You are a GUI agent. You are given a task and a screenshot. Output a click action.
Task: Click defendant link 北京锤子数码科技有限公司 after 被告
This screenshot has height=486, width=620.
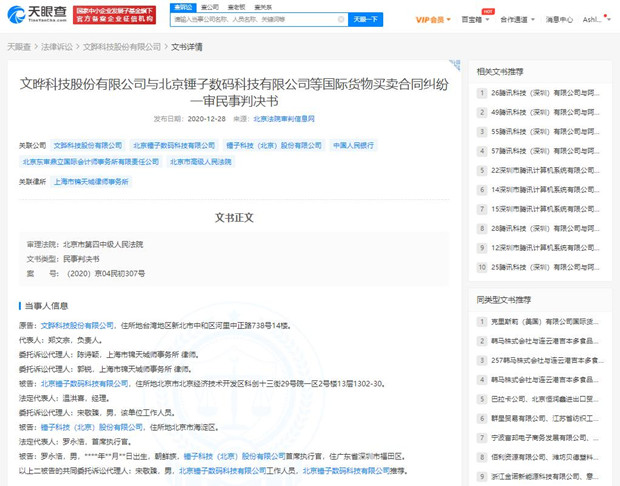tap(85, 384)
